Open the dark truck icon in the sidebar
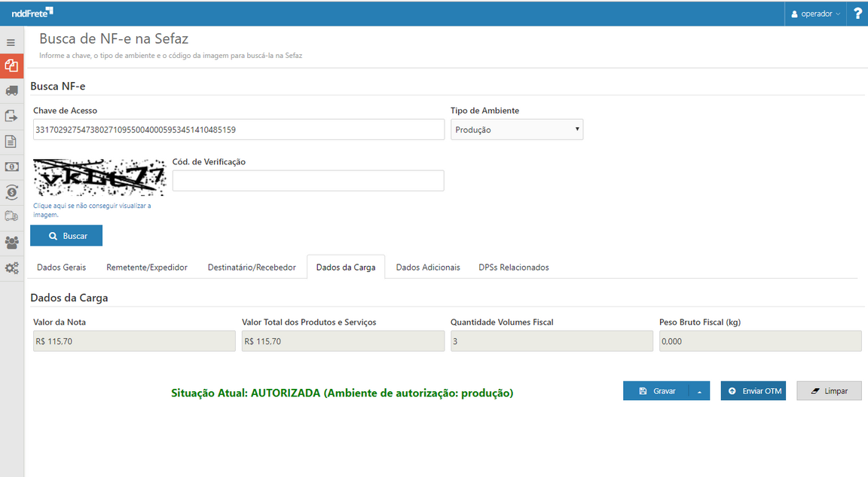 tap(11, 90)
